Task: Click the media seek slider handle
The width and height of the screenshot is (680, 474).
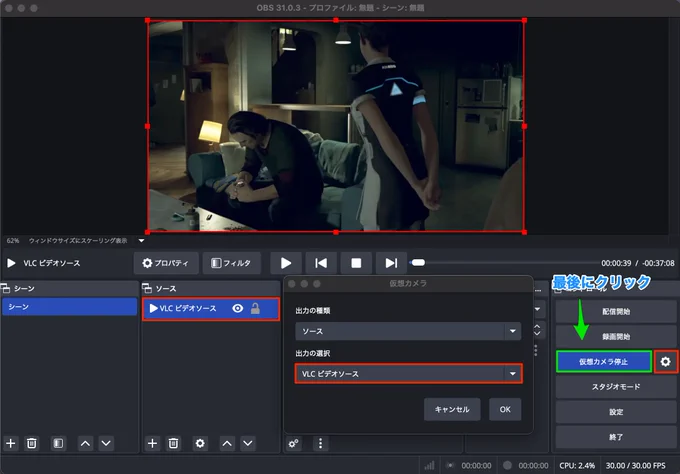Action: (x=418, y=262)
